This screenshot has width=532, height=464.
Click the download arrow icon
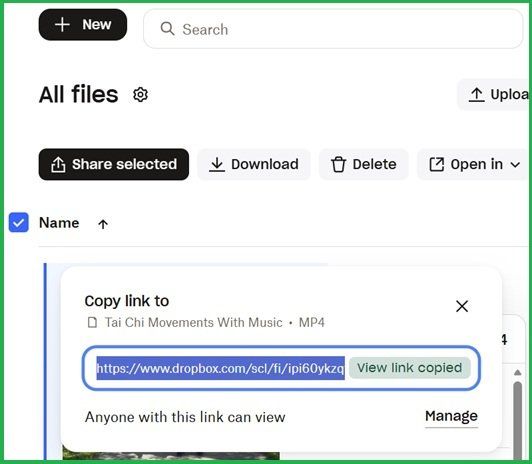click(217, 165)
